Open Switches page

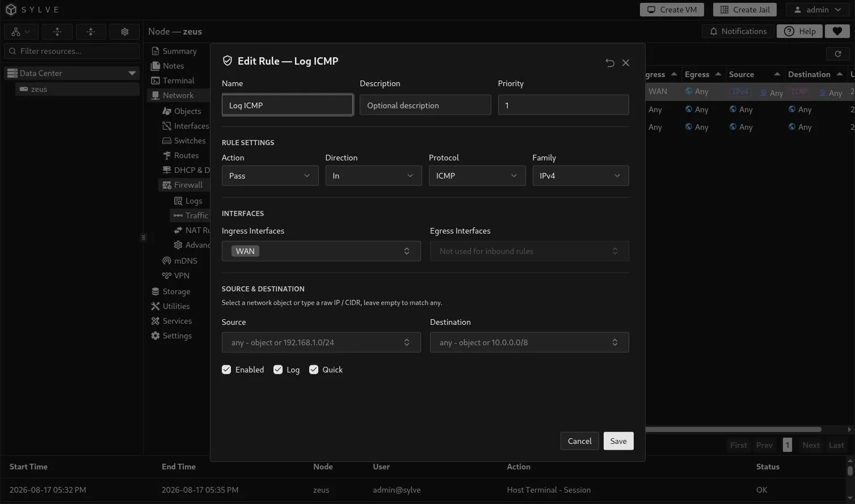click(189, 141)
